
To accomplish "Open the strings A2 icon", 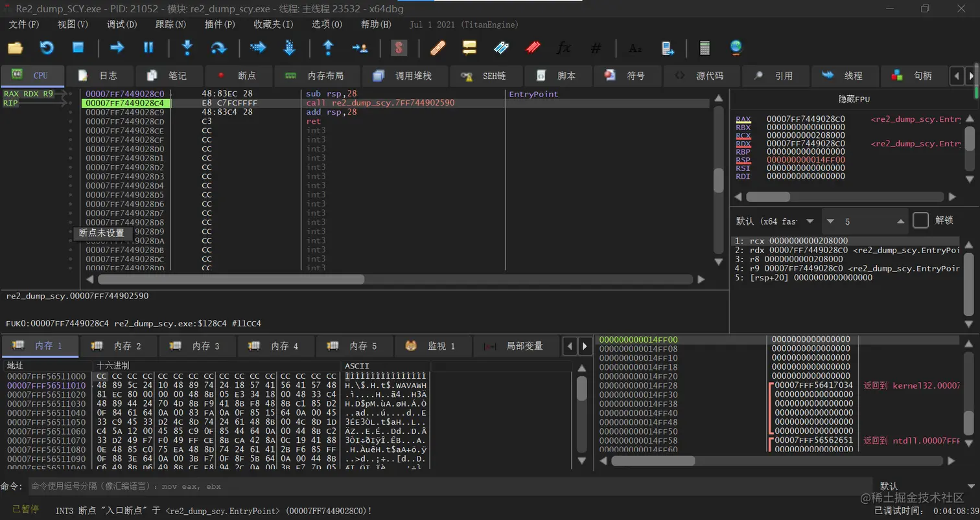I will click(635, 47).
